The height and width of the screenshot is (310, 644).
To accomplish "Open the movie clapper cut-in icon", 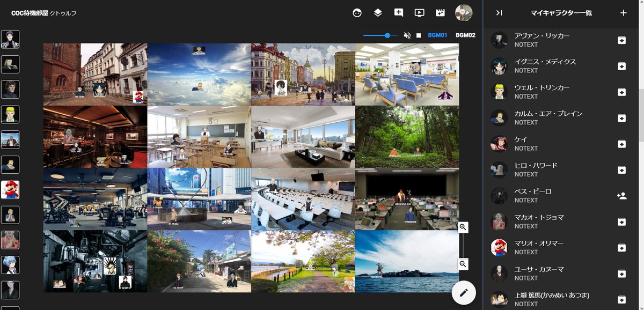I will tap(441, 13).
